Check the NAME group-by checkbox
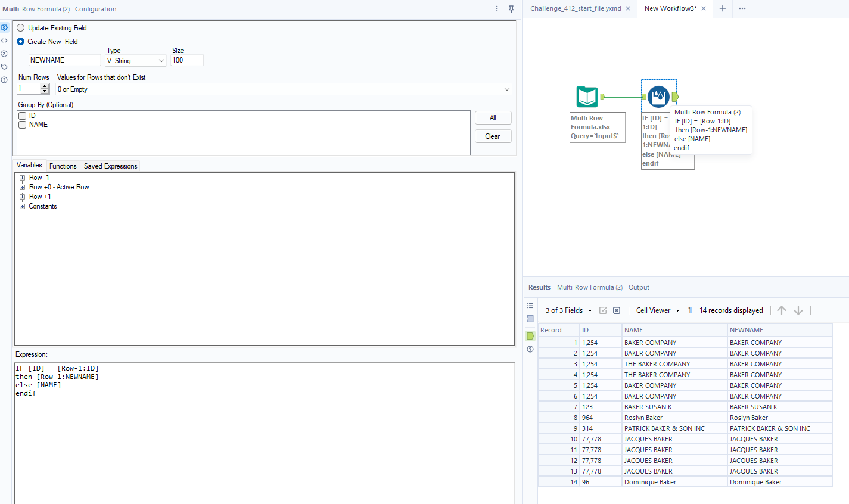Image resolution: width=849 pixels, height=504 pixels. coord(22,125)
